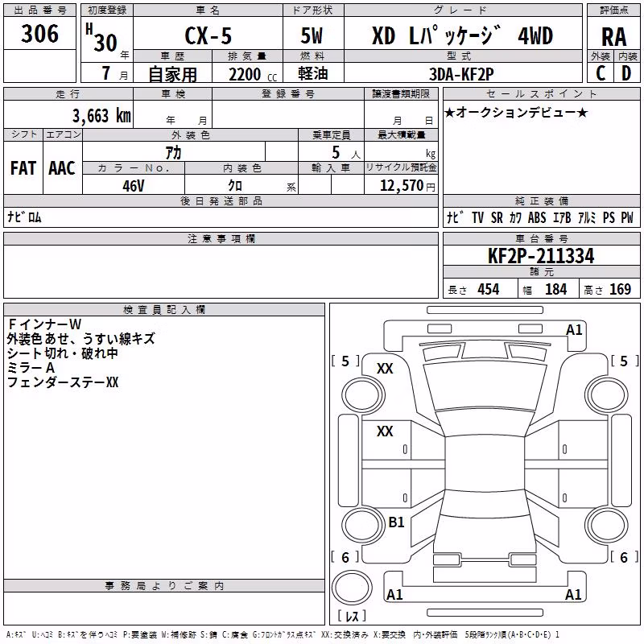The height and width of the screenshot is (644, 644).
Task: Select the SR equipment code
Action: [497, 217]
